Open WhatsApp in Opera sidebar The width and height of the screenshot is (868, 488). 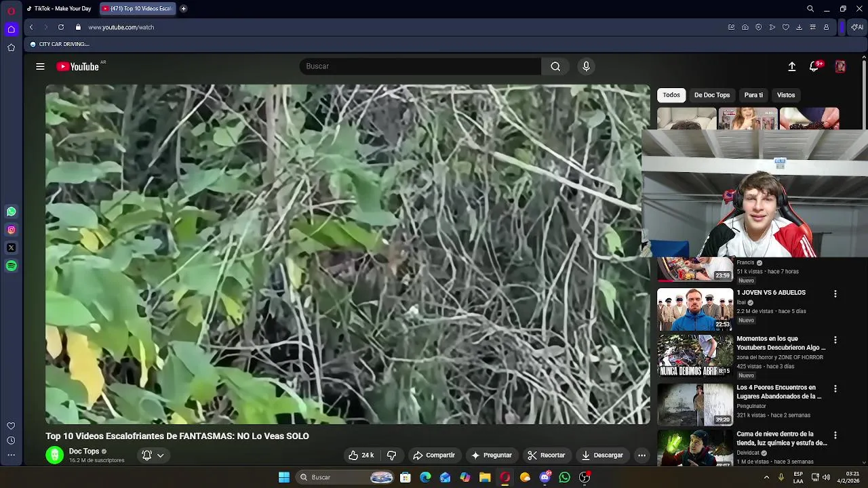(11, 211)
